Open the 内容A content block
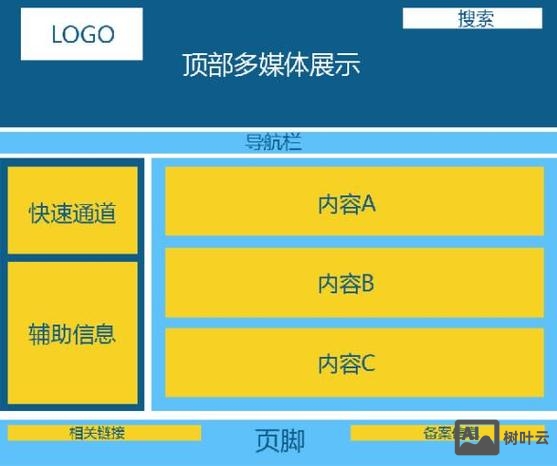557x466 pixels. point(355,201)
